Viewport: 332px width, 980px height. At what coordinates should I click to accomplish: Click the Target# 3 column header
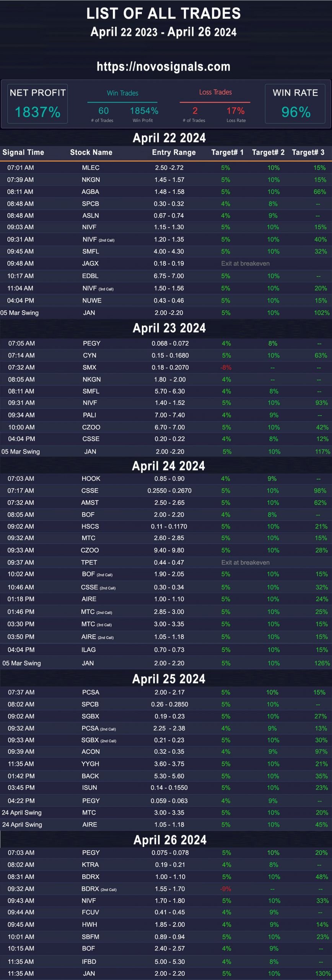tap(308, 152)
